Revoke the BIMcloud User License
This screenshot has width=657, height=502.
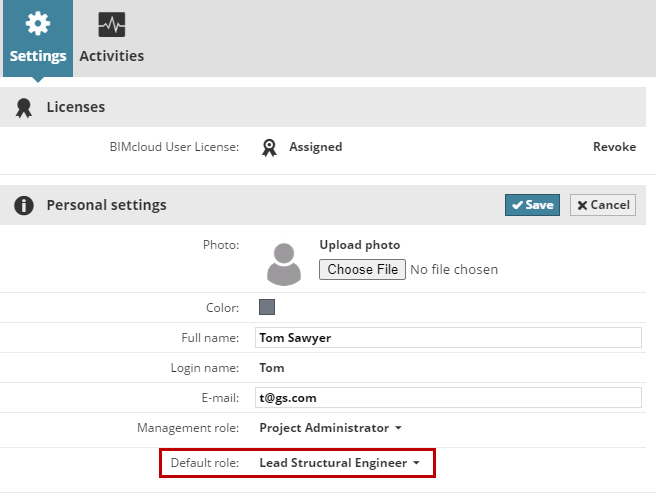click(x=614, y=147)
